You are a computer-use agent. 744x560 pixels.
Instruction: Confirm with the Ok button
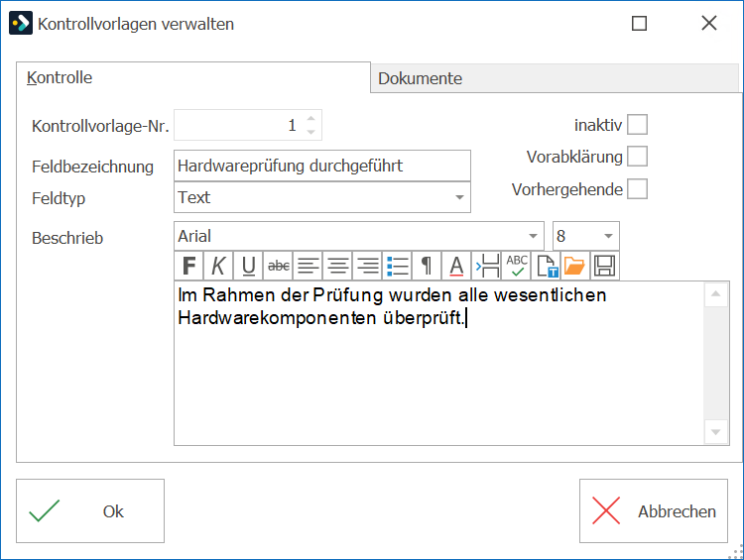[x=90, y=510]
